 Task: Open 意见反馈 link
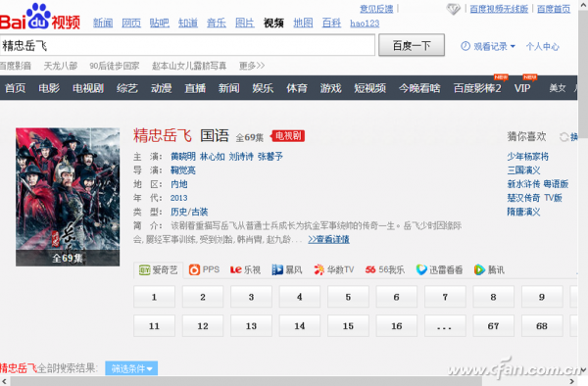click(x=376, y=9)
